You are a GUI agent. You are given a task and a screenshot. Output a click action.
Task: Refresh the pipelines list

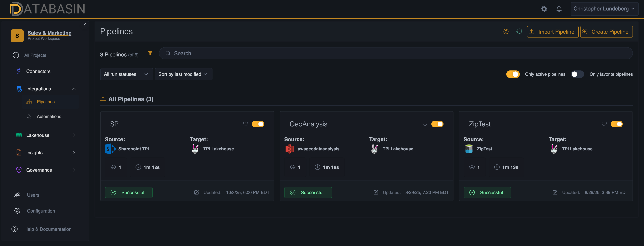tap(519, 31)
